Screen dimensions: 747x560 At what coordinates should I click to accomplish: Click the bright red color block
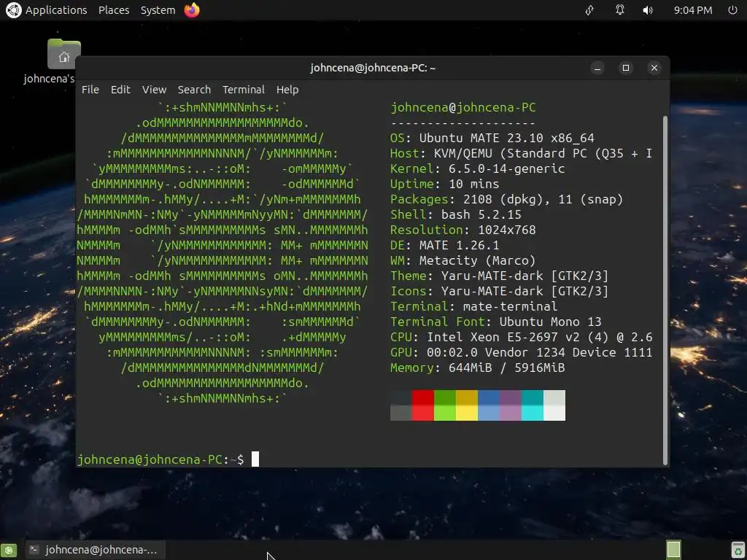(423, 413)
